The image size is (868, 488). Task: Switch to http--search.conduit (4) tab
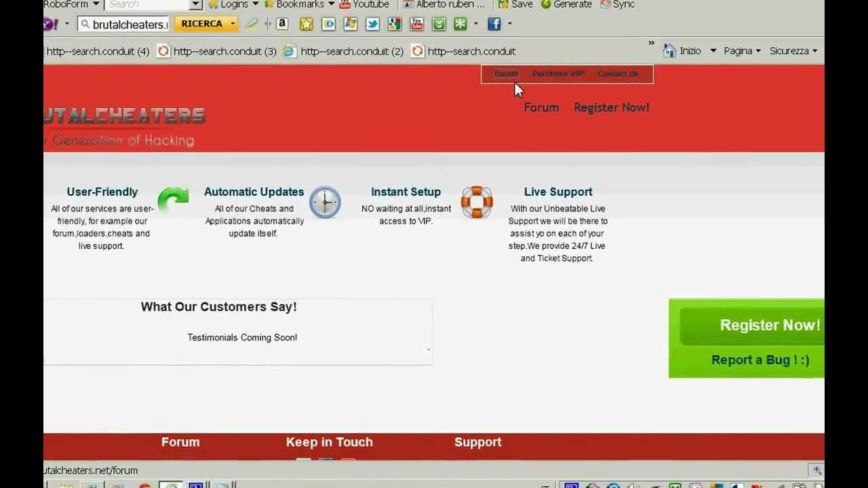tap(97, 51)
